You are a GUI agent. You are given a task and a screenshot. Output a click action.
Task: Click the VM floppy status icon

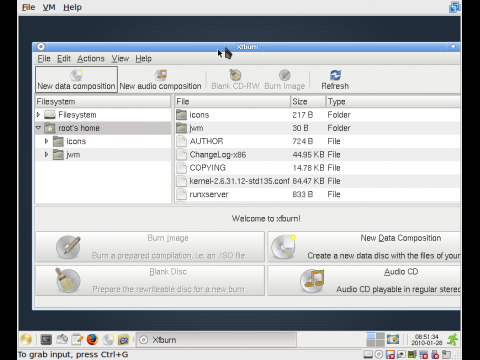(x=390, y=355)
